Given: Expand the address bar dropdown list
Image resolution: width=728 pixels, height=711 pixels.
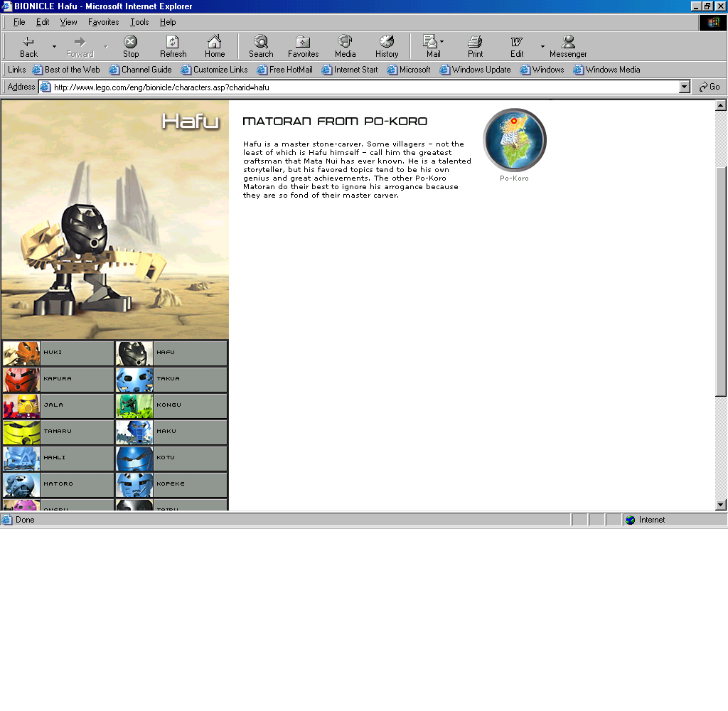Looking at the screenshot, I should point(685,87).
